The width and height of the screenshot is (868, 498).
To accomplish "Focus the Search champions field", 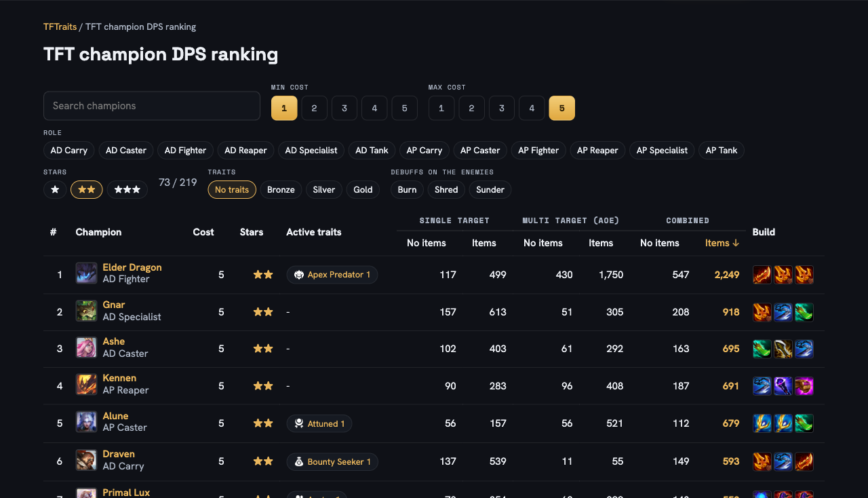I will tap(152, 106).
